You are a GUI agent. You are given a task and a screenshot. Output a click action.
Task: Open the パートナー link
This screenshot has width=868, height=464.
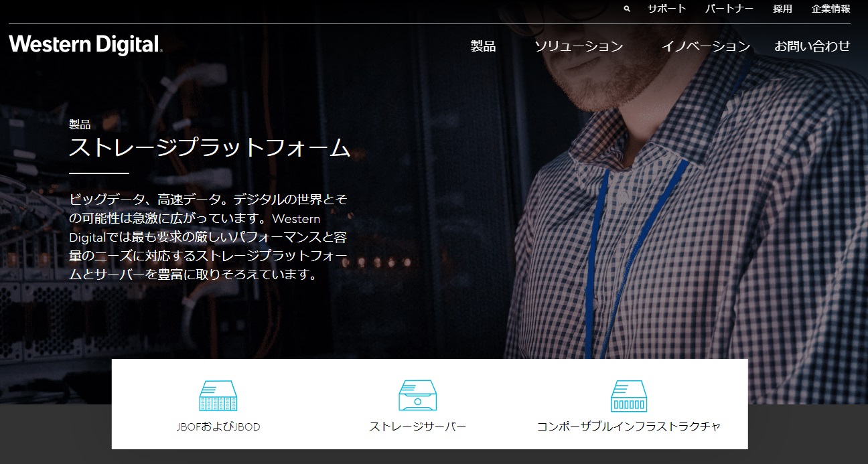(x=729, y=9)
